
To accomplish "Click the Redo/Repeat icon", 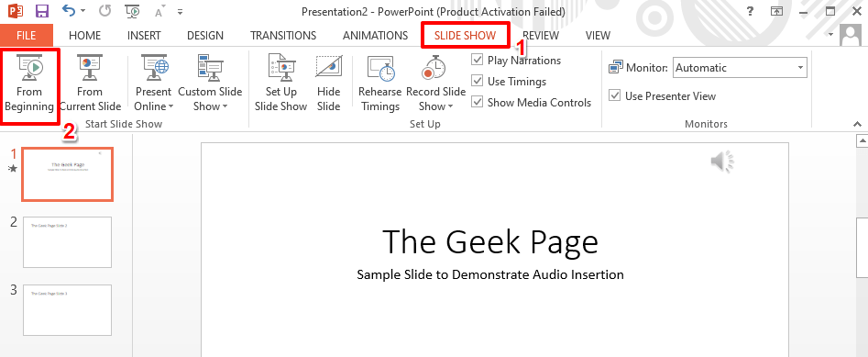I will click(104, 10).
